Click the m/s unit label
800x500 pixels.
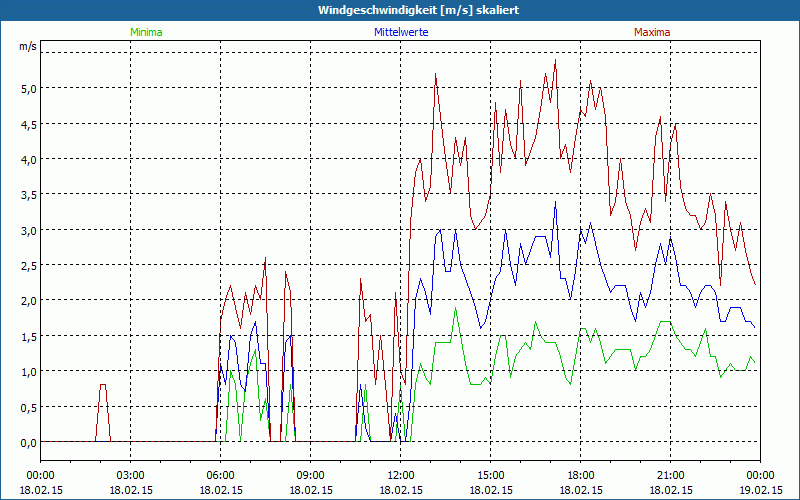28,46
